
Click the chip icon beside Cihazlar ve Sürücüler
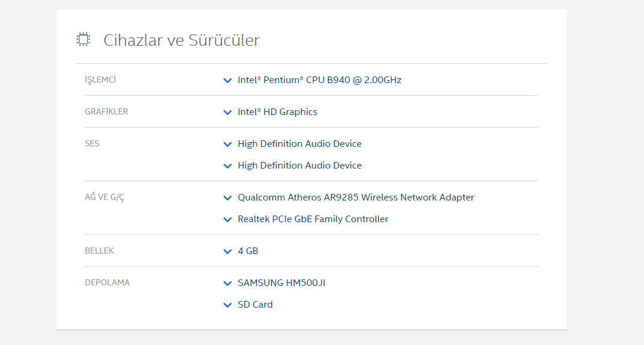pos(83,40)
